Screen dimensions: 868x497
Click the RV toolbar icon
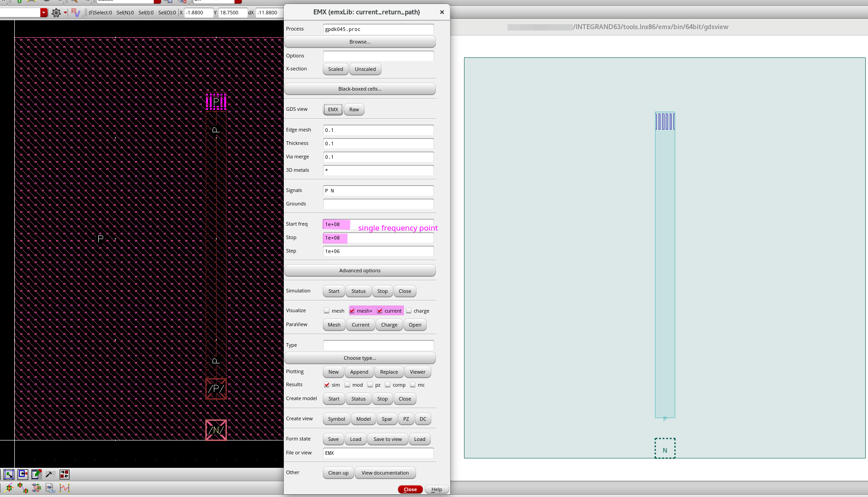[x=75, y=13]
